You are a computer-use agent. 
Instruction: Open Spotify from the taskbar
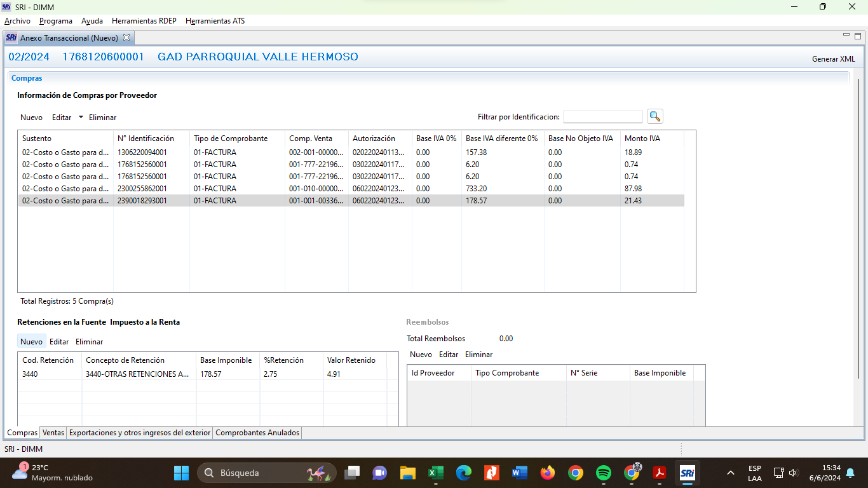(604, 473)
